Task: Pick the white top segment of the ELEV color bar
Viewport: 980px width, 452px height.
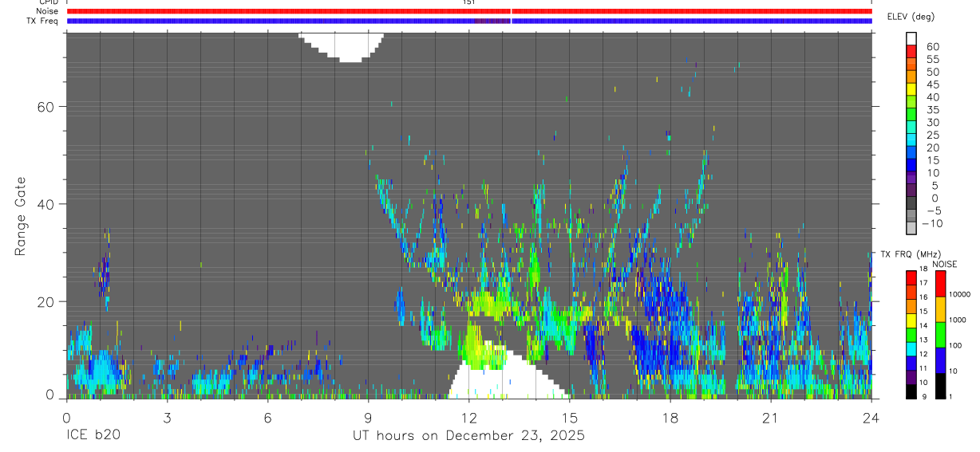Action: tap(911, 38)
